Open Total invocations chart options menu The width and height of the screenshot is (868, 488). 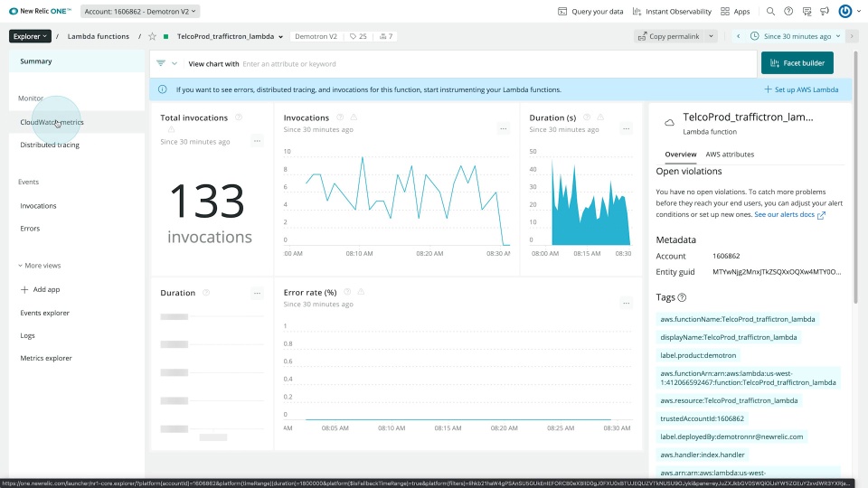[x=257, y=141]
